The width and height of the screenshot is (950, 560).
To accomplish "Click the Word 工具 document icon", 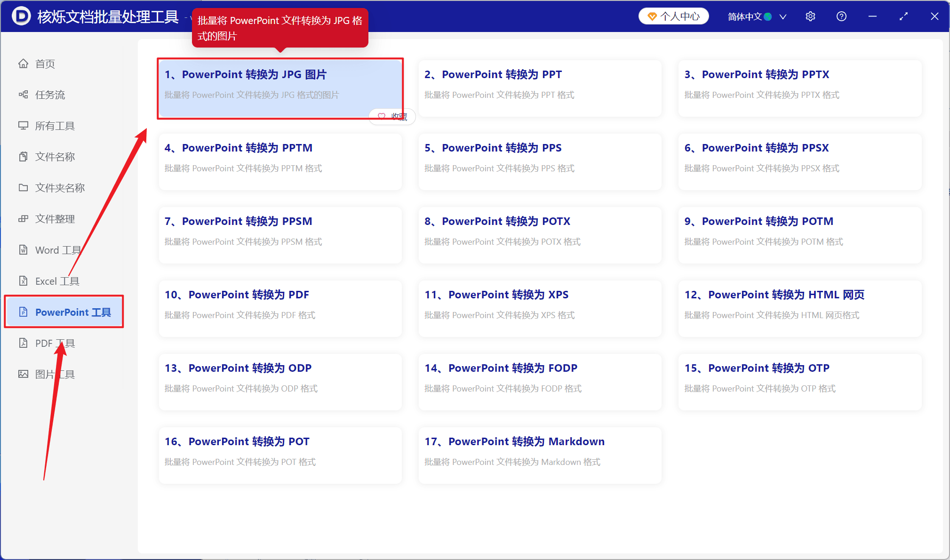I will click(23, 250).
